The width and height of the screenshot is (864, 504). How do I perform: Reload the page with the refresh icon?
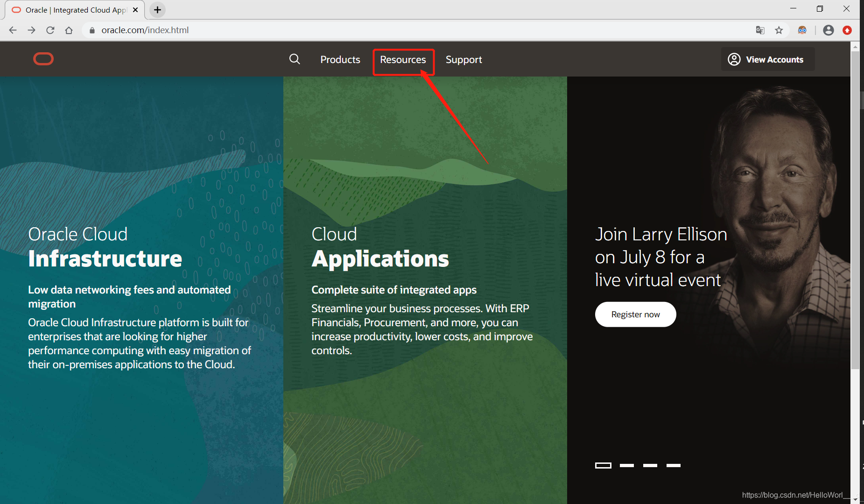(50, 30)
